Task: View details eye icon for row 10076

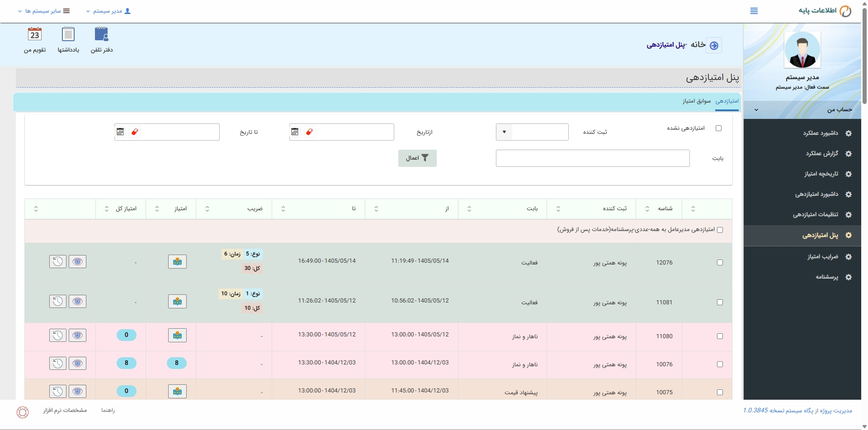Action: [x=77, y=363]
